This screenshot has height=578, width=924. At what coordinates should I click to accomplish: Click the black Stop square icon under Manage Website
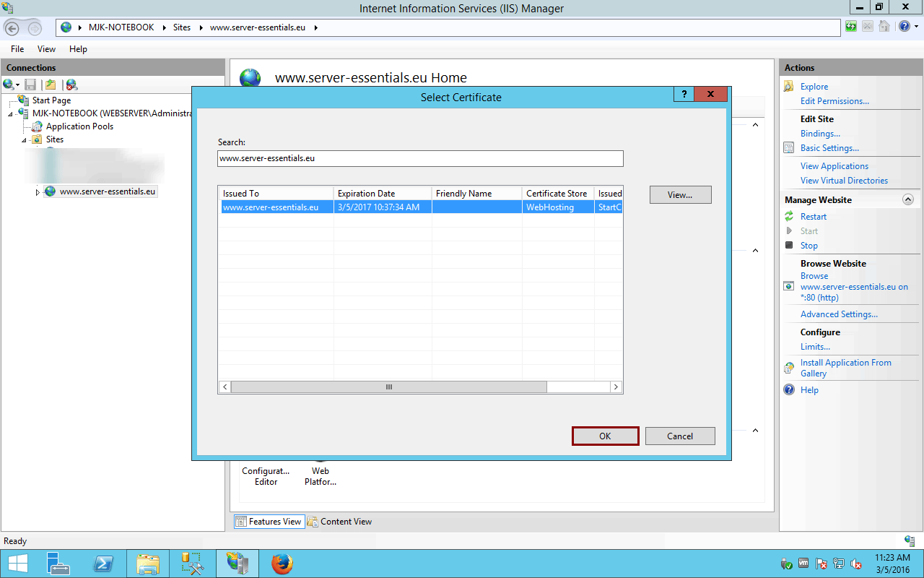(x=788, y=246)
